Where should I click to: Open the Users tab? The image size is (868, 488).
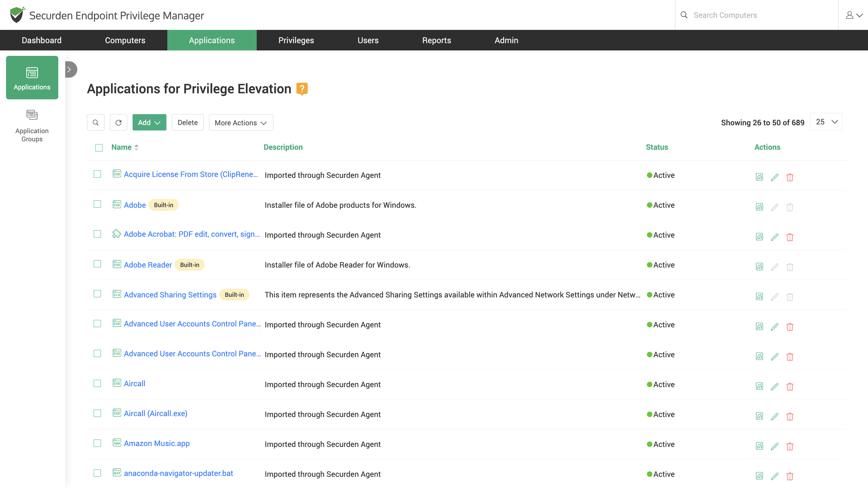pyautogui.click(x=368, y=40)
